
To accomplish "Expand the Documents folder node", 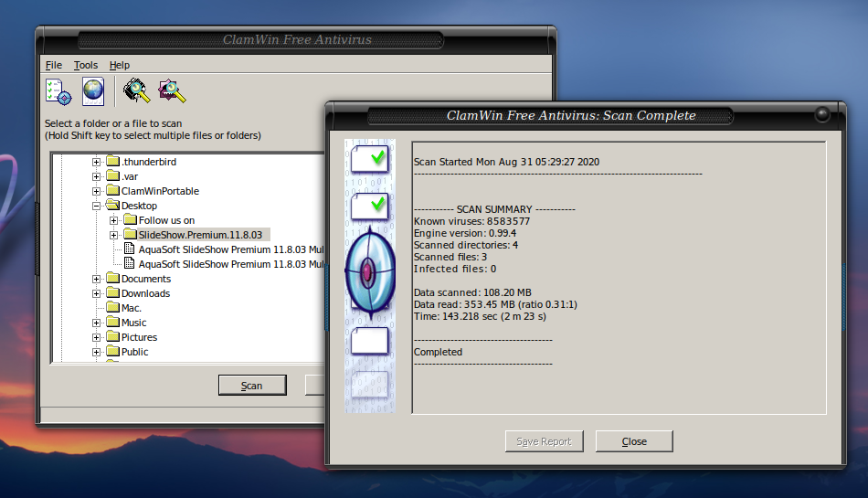I will (x=96, y=279).
